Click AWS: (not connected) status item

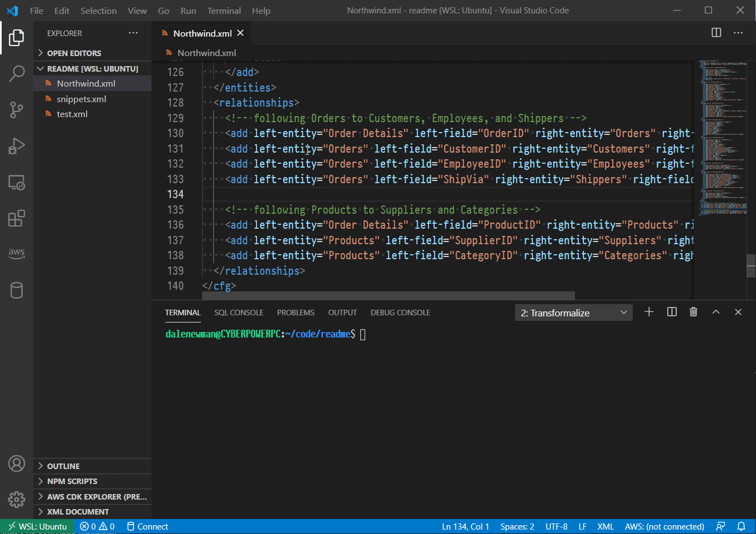point(664,526)
